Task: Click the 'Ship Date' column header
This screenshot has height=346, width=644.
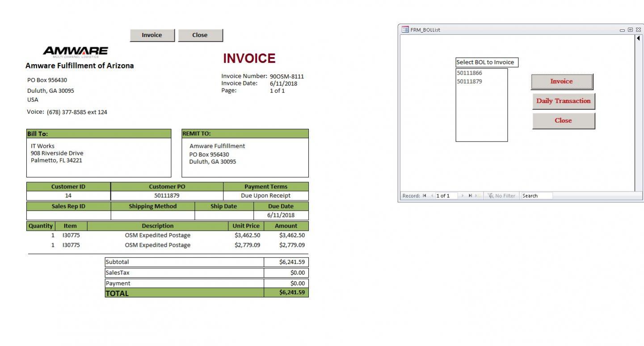Action: point(224,206)
